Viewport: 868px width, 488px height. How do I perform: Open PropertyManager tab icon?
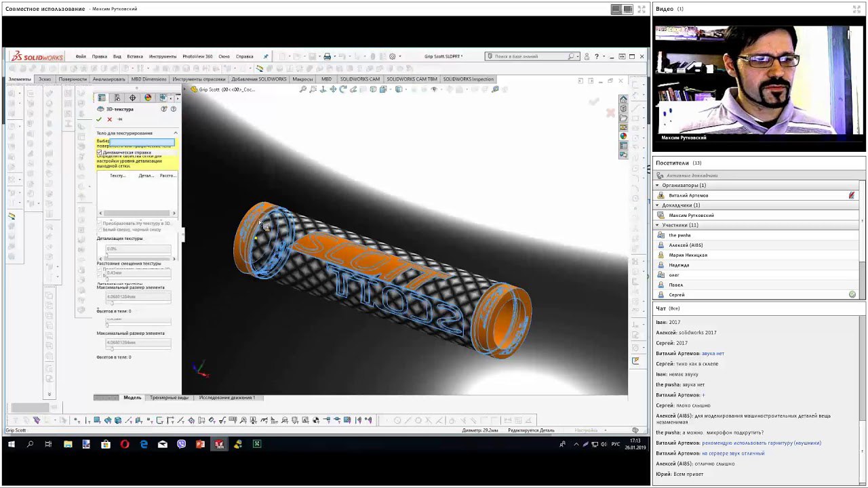117,98
